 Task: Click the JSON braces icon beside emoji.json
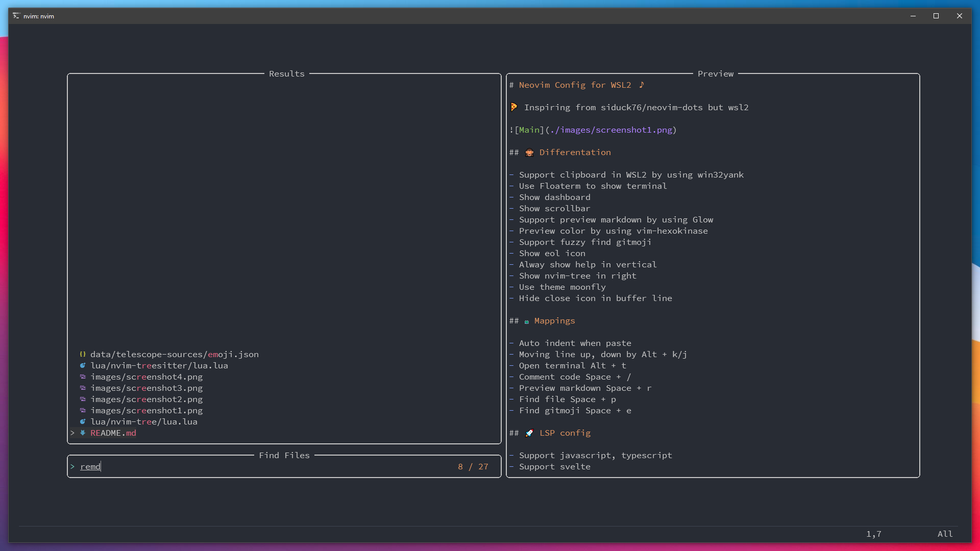coord(83,354)
